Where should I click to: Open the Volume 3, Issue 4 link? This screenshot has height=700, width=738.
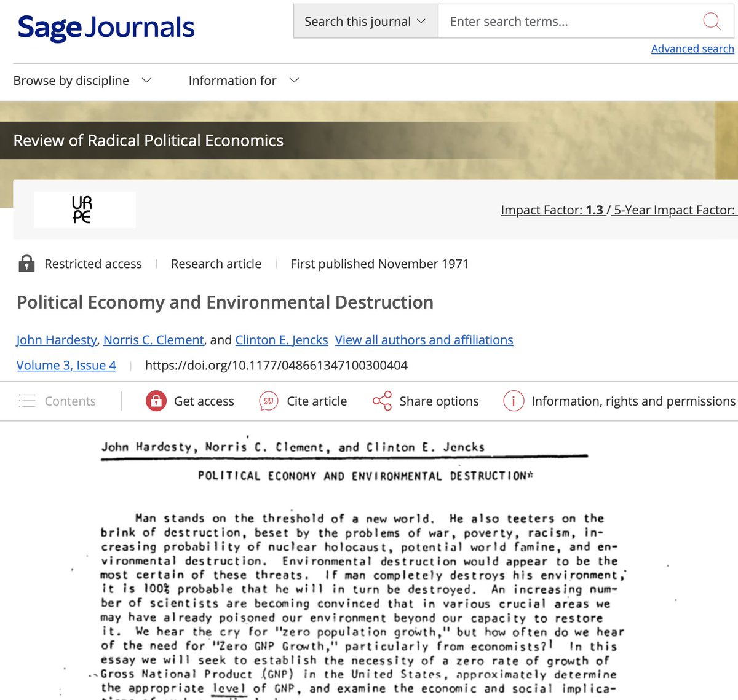66,365
